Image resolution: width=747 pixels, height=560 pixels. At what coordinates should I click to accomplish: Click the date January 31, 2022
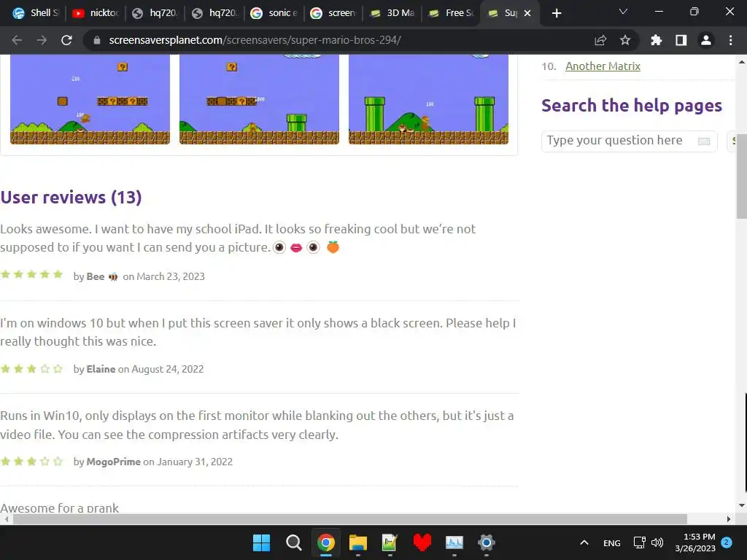[x=195, y=462]
